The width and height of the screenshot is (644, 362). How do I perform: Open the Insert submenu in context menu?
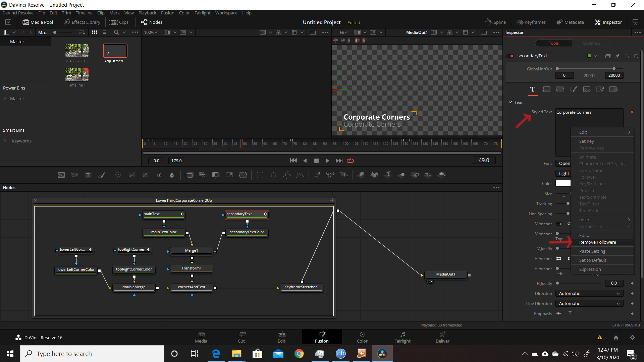click(x=602, y=220)
